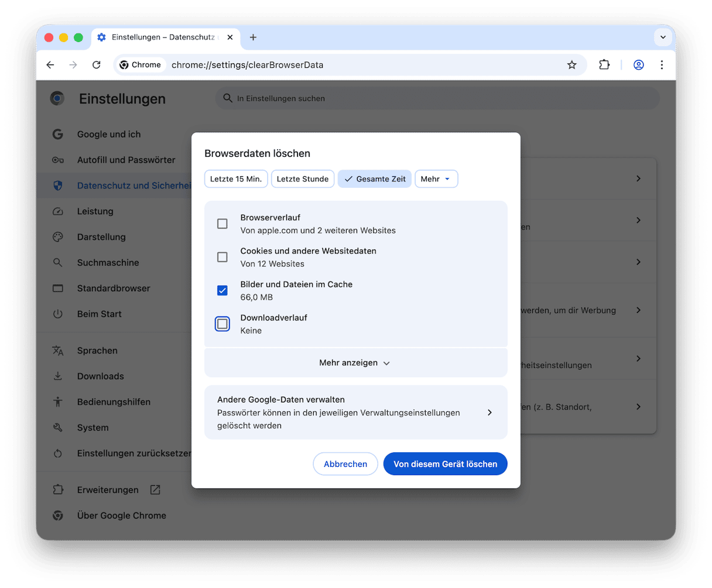The width and height of the screenshot is (712, 588).
Task: Open Chrome three-dot menu
Action: pyautogui.click(x=662, y=65)
